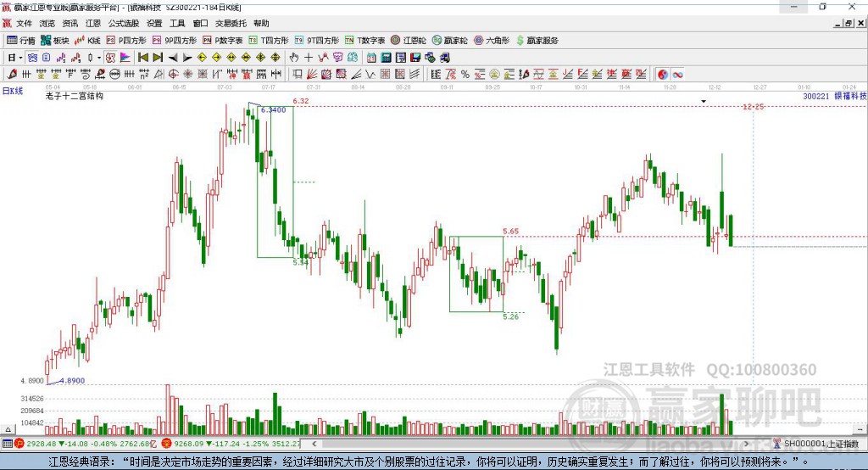
Task: Click the SH000001 上证指数 status entry
Action: 816,444
